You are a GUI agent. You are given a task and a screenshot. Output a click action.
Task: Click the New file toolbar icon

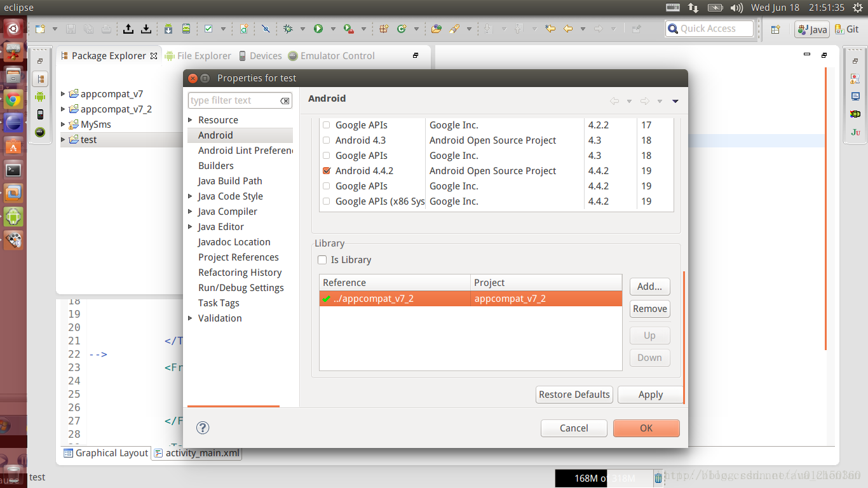click(40, 29)
